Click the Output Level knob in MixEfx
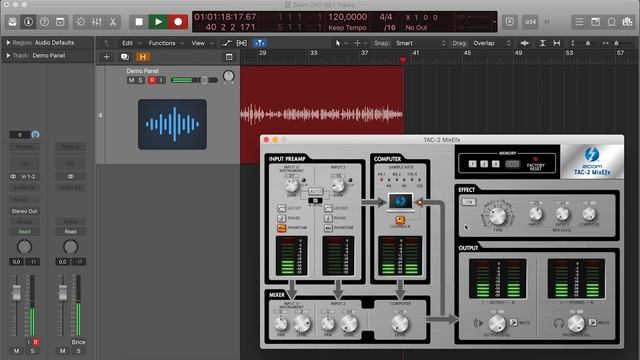Screen dimensions: 640x360 [497, 324]
